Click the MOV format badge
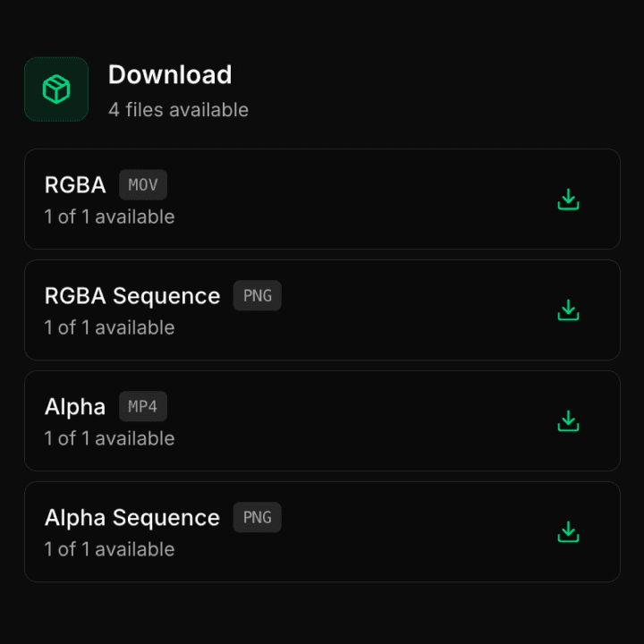The width and height of the screenshot is (644, 644). click(143, 185)
